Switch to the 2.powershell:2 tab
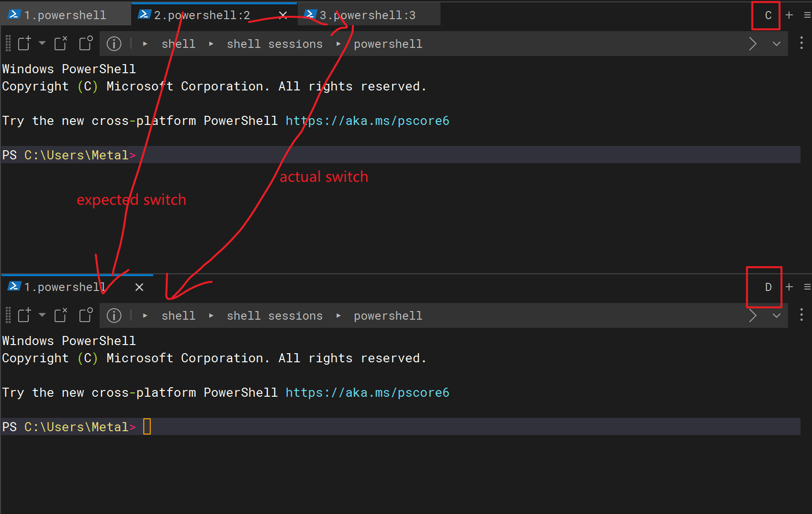The height and width of the screenshot is (514, 812). [x=201, y=15]
